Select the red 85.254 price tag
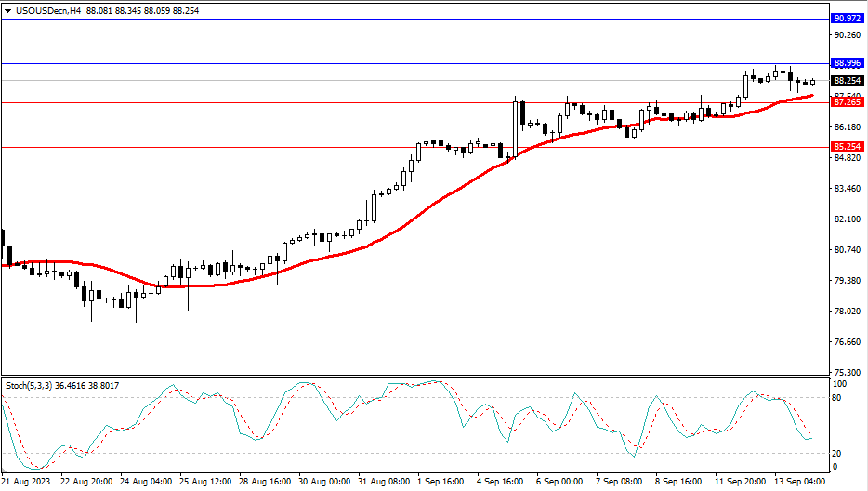The width and height of the screenshot is (868, 491). tap(847, 147)
